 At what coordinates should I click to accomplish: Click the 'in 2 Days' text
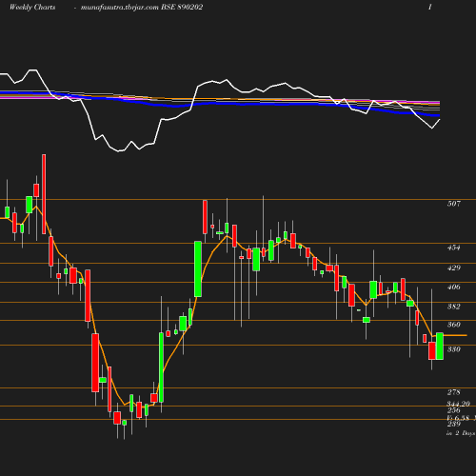(461, 433)
